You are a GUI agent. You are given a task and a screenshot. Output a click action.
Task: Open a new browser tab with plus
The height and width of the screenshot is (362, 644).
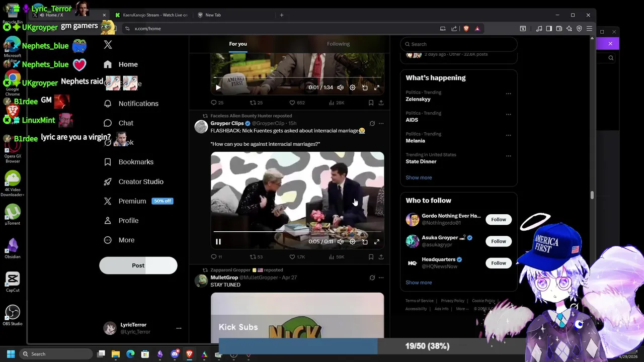pyautogui.click(x=282, y=15)
